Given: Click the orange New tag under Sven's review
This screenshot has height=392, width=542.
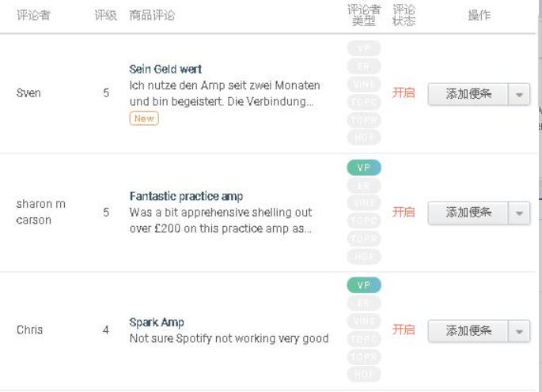Looking at the screenshot, I should tap(144, 119).
